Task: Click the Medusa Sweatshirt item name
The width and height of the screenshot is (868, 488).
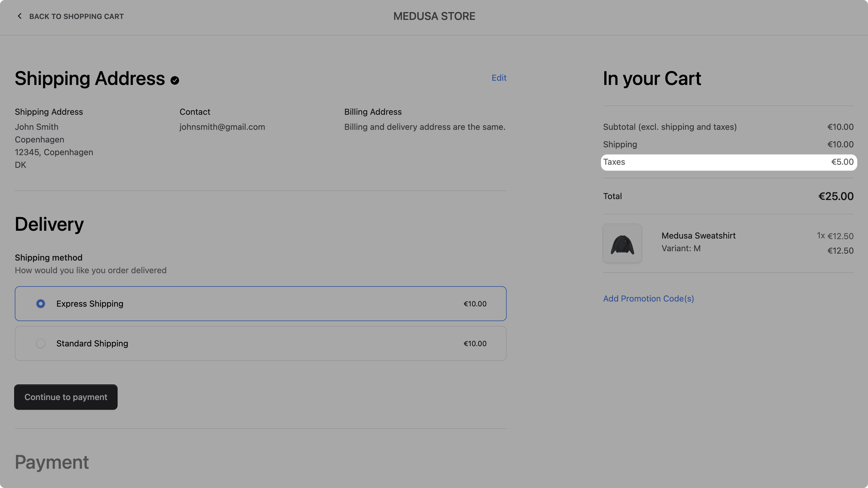Action: click(x=698, y=235)
